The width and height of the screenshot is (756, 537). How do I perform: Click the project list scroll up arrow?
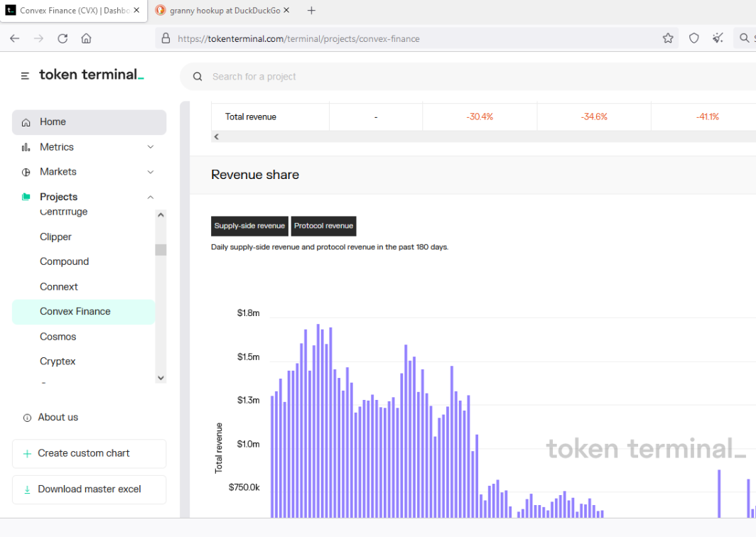coord(161,215)
